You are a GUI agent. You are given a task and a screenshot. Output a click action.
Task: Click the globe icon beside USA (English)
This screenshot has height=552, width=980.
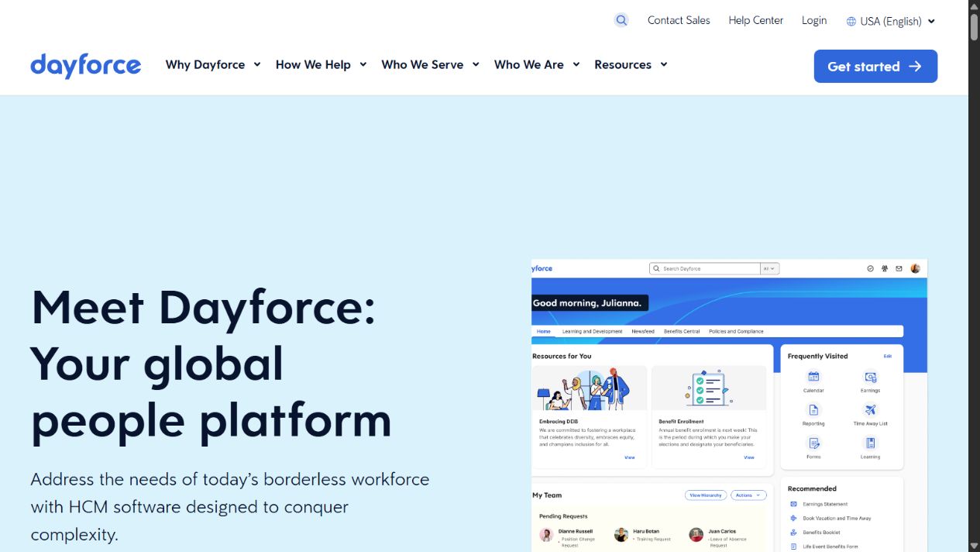pyautogui.click(x=851, y=22)
